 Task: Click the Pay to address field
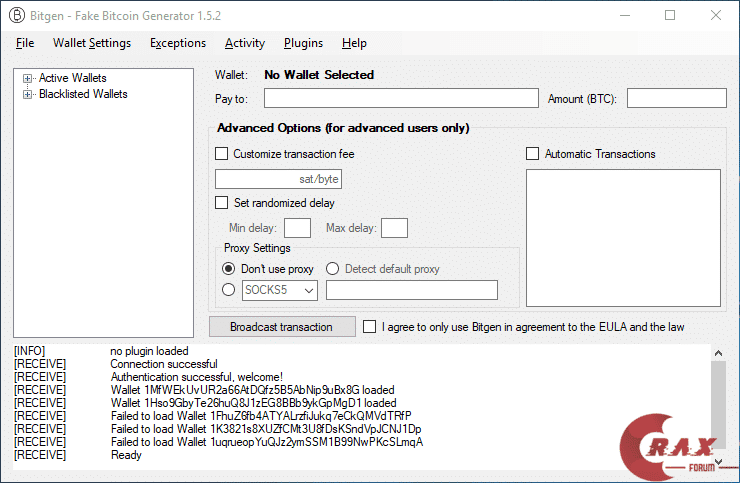(x=401, y=98)
